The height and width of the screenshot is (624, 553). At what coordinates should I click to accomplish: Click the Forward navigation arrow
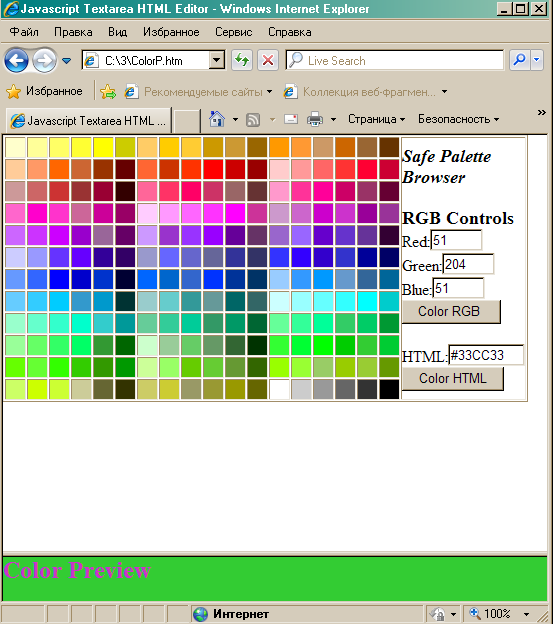(44, 61)
